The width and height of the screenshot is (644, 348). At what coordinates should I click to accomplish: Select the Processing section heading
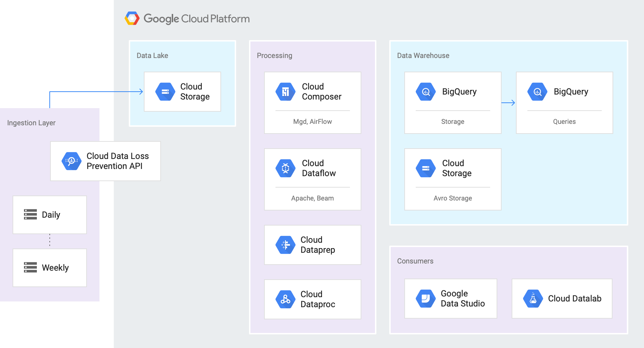(x=274, y=55)
